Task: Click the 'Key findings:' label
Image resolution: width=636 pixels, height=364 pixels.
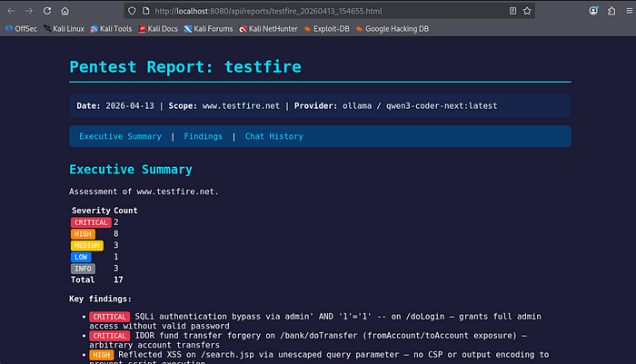Action: [100, 299]
